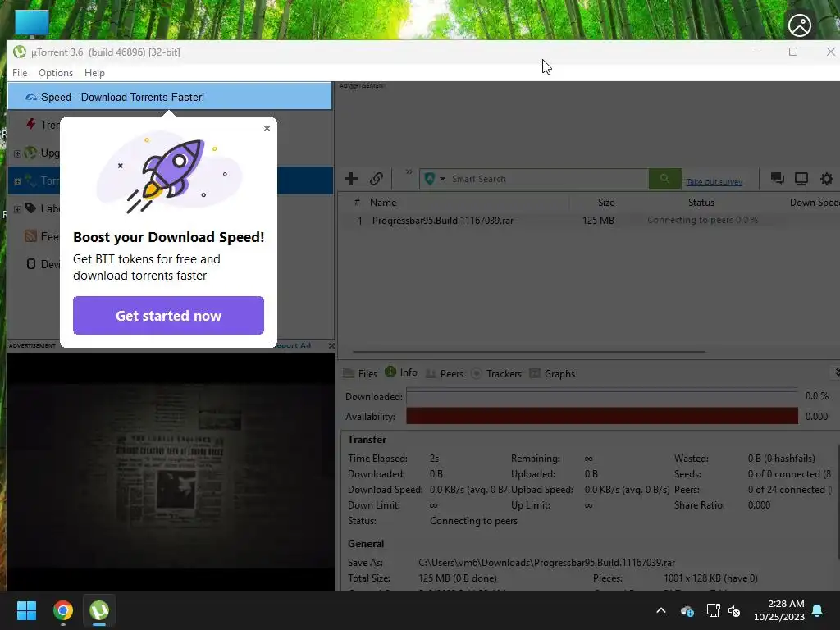Click the Pieces 1001 x 128 KB value

[710, 578]
